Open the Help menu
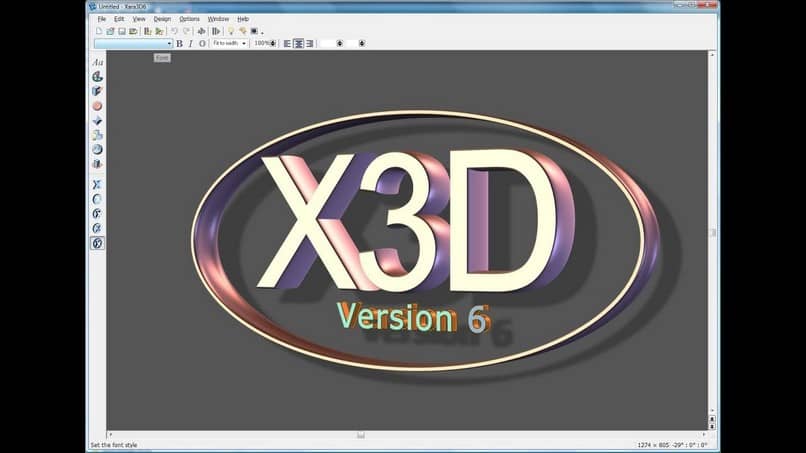806x453 pixels. coord(243,19)
